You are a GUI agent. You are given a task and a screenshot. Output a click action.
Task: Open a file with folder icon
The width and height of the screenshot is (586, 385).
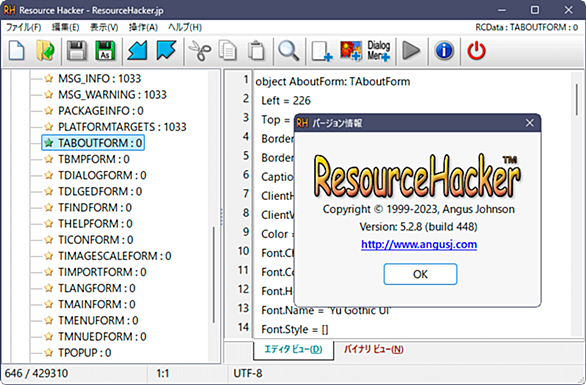tap(45, 50)
